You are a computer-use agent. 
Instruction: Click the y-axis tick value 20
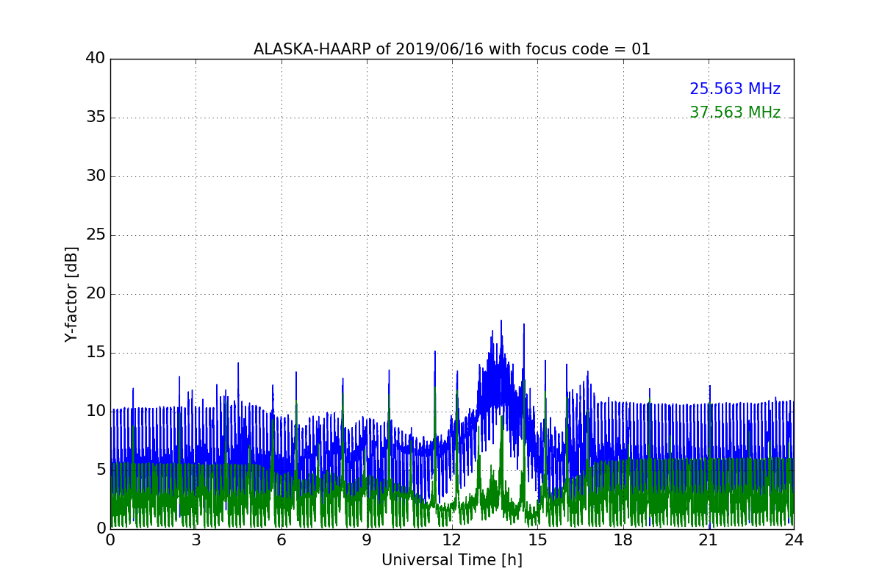pyautogui.click(x=96, y=293)
